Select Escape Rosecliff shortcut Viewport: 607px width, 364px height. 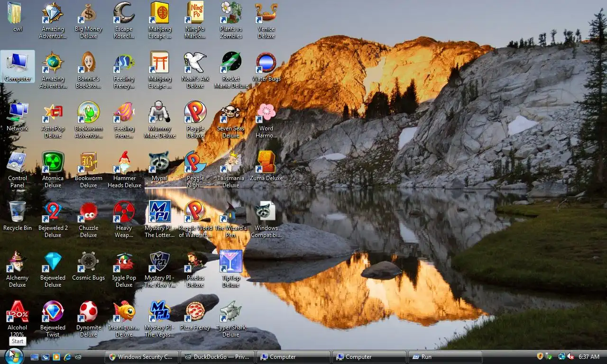(124, 20)
